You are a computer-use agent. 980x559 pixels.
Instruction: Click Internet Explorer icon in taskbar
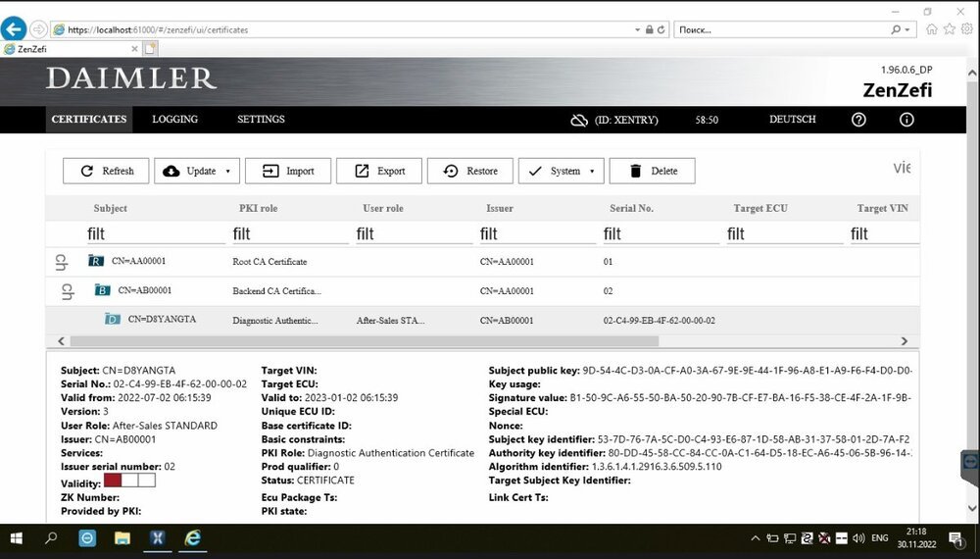coord(193,538)
